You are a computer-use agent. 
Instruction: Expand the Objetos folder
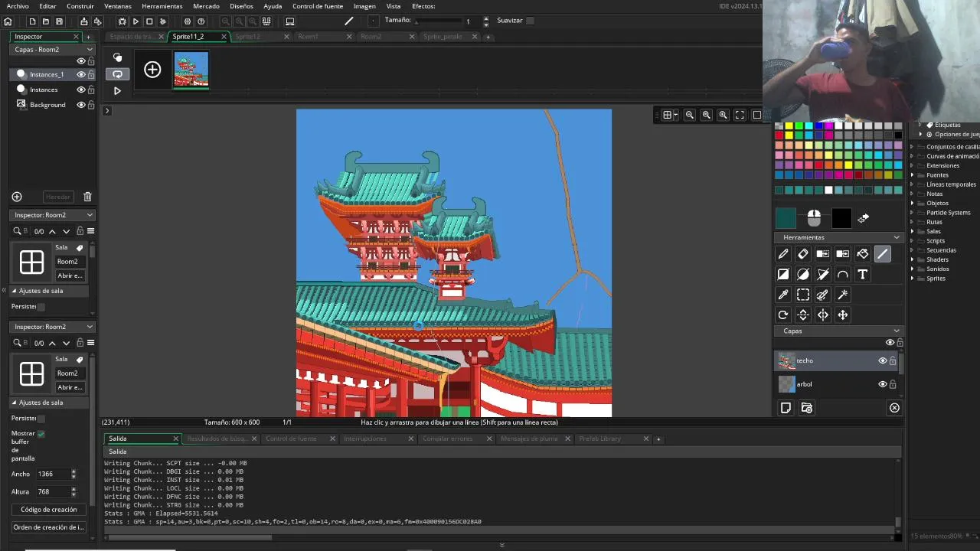point(913,204)
